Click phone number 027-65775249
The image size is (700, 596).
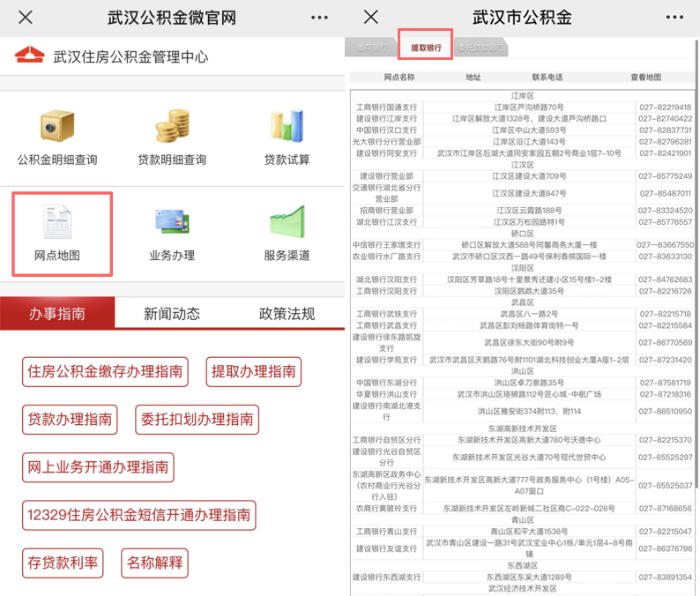666,176
